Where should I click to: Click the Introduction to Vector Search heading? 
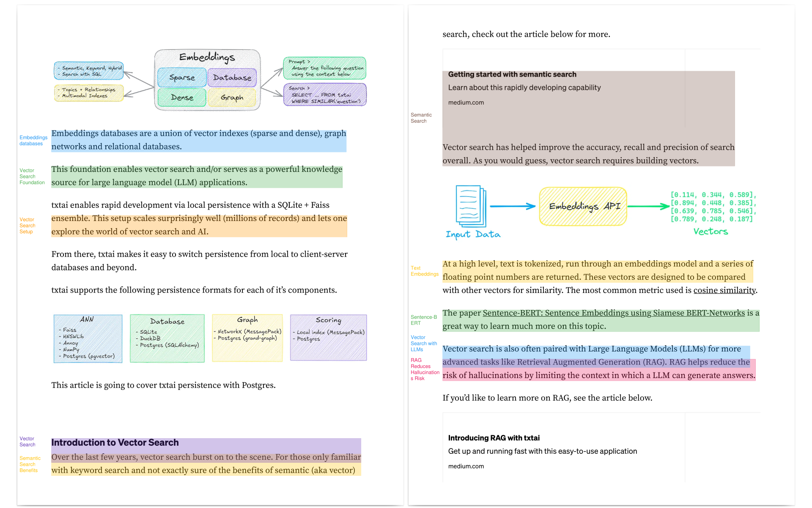115,443
